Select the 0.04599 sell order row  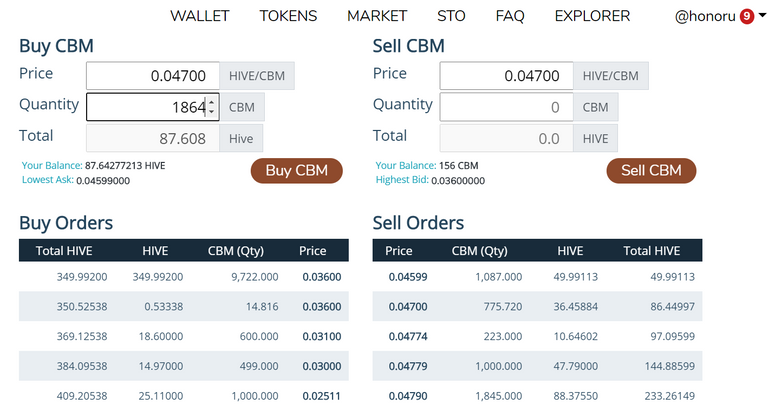click(x=537, y=277)
